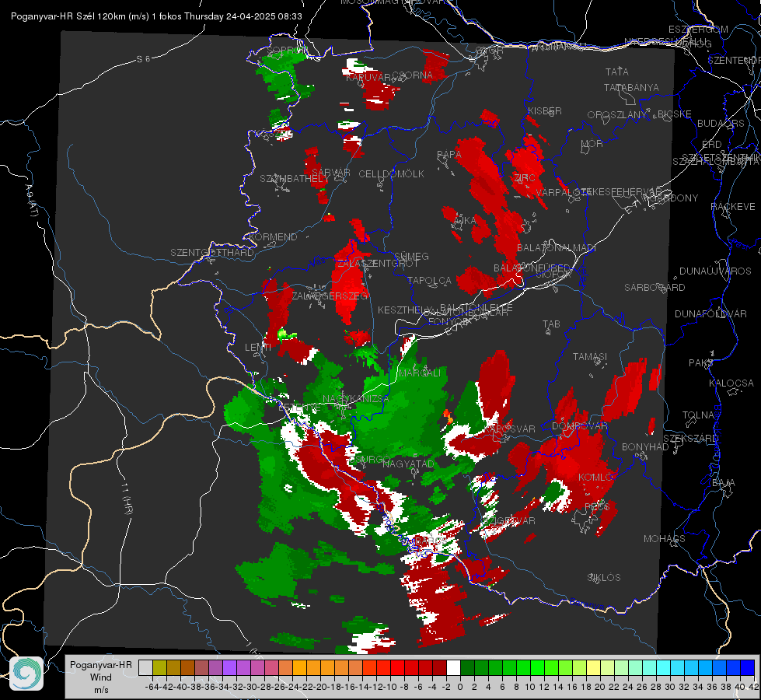Click the RACKEVE label
The height and width of the screenshot is (700, 761).
pos(733,206)
